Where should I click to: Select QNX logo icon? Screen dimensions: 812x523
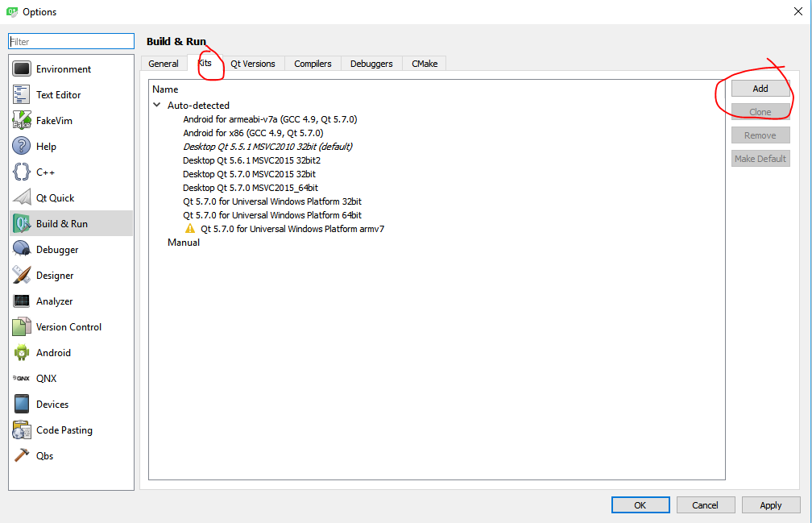click(22, 379)
